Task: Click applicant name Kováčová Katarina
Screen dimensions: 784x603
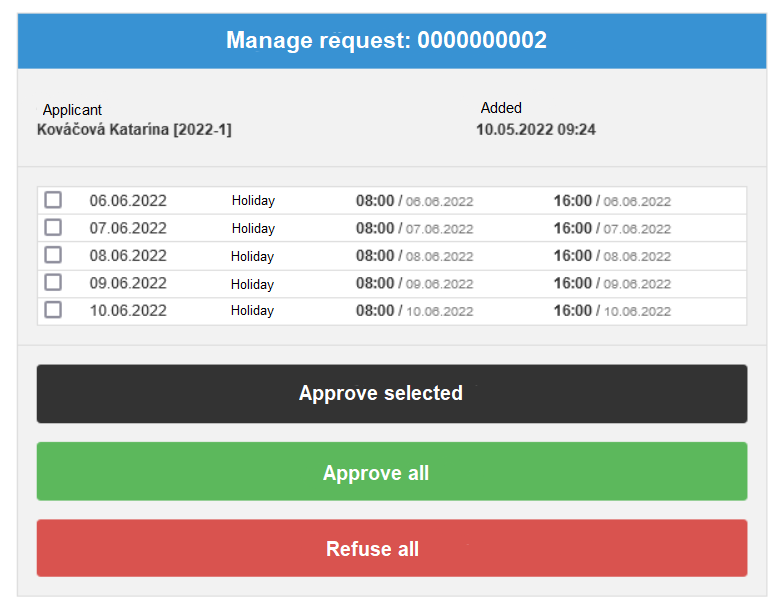Action: click(134, 129)
